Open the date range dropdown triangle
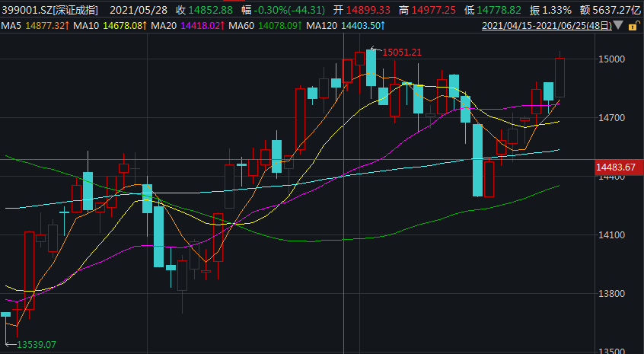 pos(619,26)
